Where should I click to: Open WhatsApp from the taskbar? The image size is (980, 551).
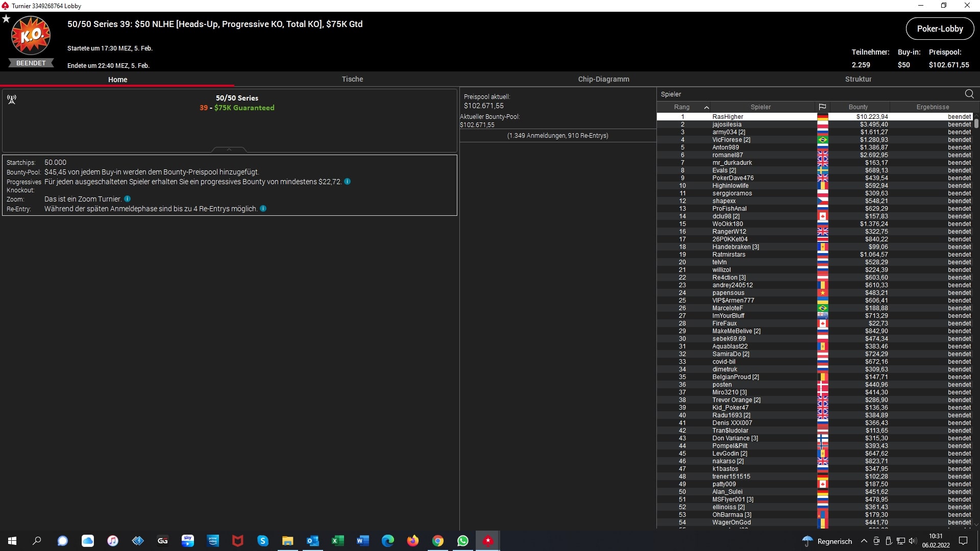(x=462, y=541)
